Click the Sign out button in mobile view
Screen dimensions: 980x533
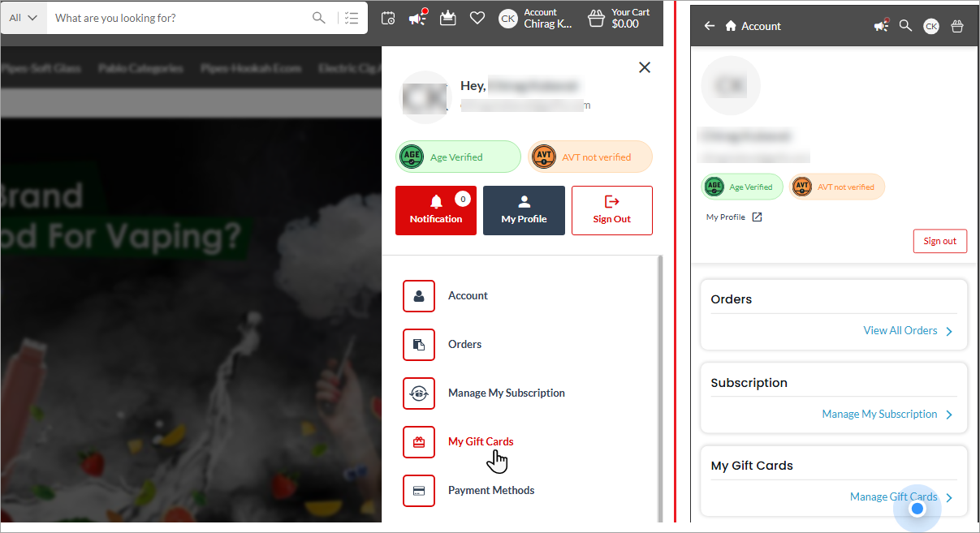[940, 241]
